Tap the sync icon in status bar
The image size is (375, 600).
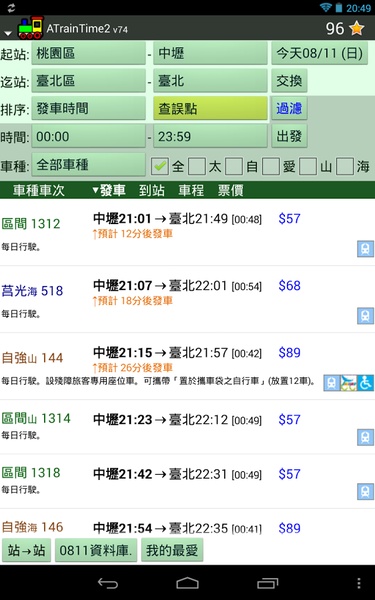tap(11, 8)
